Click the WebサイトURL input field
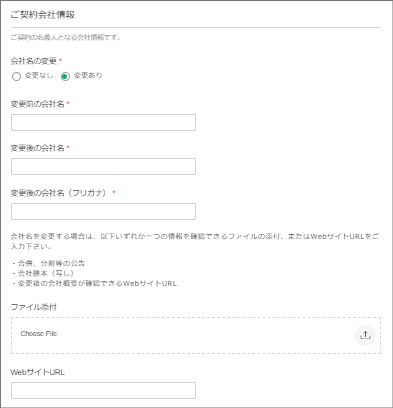The width and height of the screenshot is (393, 408). point(103,391)
